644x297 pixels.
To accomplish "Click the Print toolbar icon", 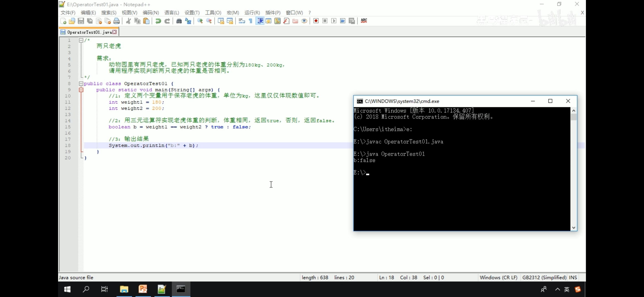I will click(x=117, y=21).
